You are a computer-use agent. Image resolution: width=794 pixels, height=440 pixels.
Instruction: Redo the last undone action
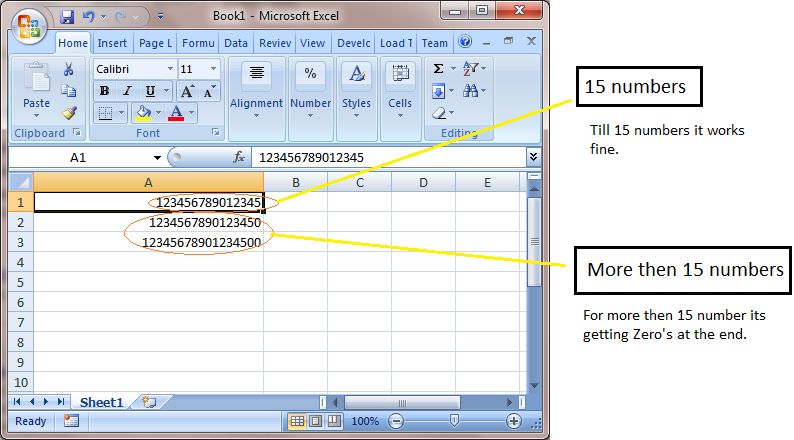coord(121,17)
